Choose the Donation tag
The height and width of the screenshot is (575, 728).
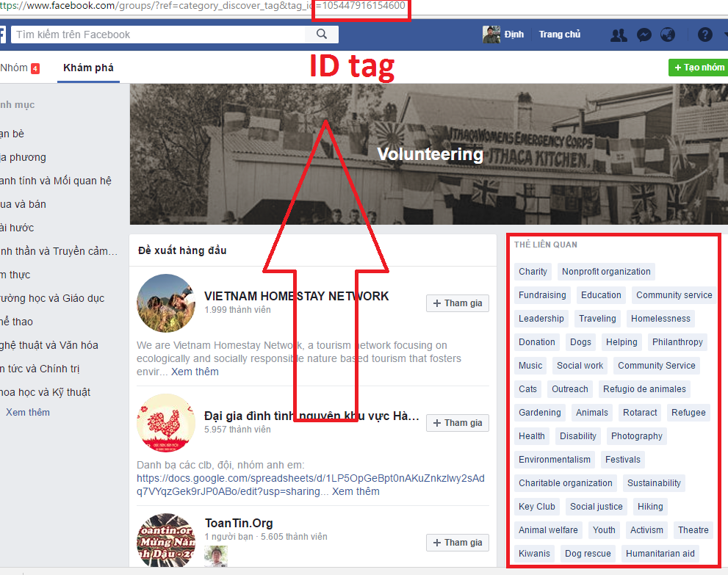pos(537,342)
